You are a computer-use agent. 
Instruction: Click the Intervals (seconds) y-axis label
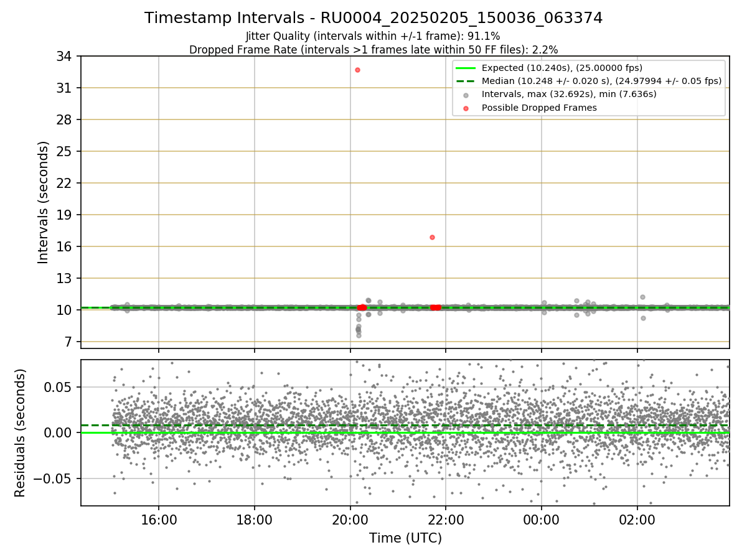(43, 202)
